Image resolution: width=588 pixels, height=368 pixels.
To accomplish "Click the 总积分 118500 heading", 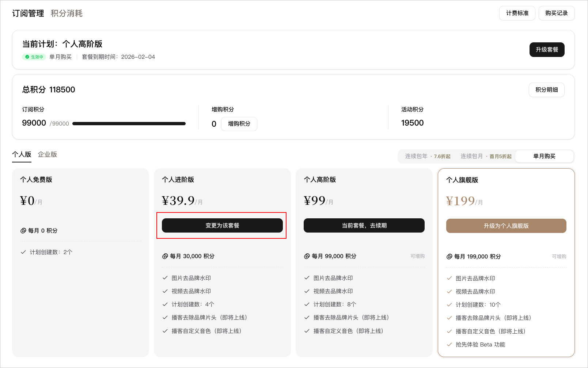I will pos(49,90).
